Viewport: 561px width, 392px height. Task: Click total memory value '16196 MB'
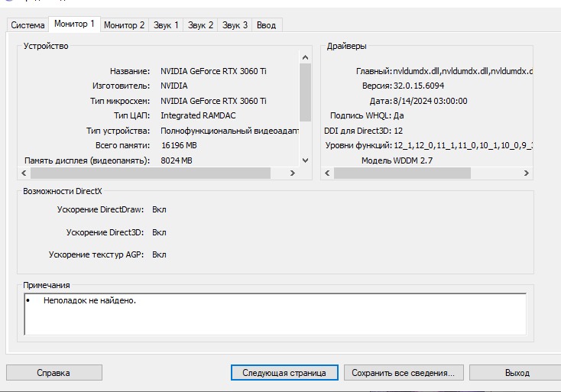tap(179, 145)
